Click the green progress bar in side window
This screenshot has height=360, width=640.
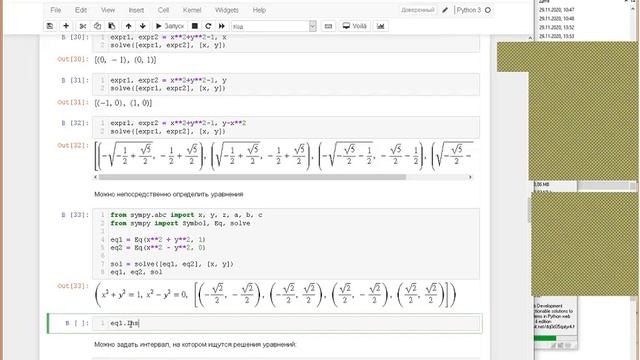[545, 338]
